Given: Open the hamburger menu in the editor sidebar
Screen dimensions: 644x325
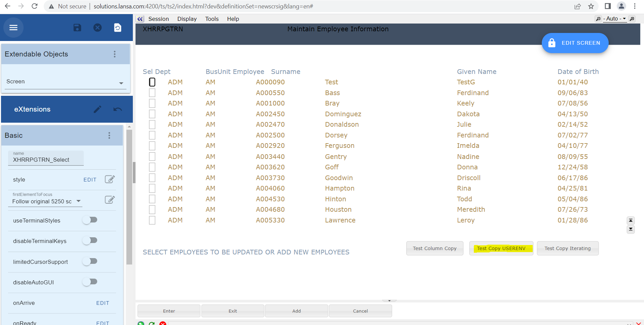Looking at the screenshot, I should tap(13, 28).
